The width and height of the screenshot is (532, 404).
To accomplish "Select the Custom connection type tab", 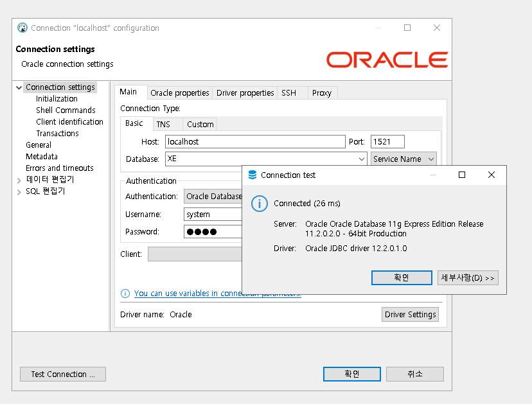I will coord(200,125).
